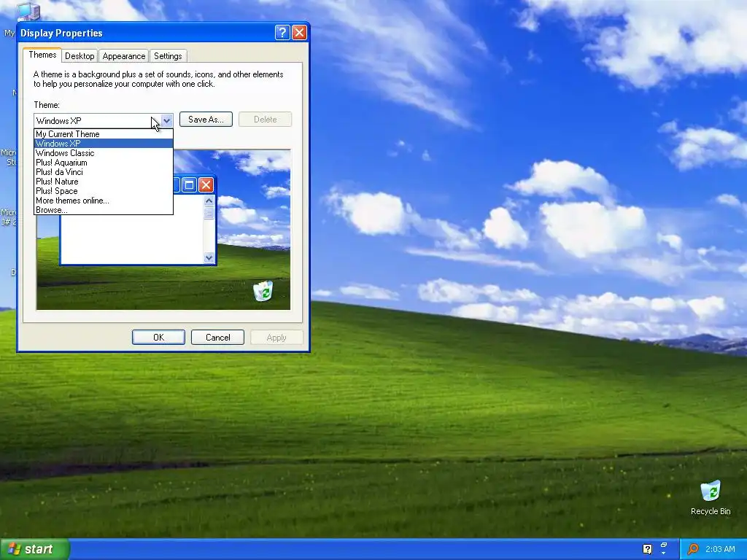
Task: Click the preview scrollbar thumb
Action: [209, 213]
